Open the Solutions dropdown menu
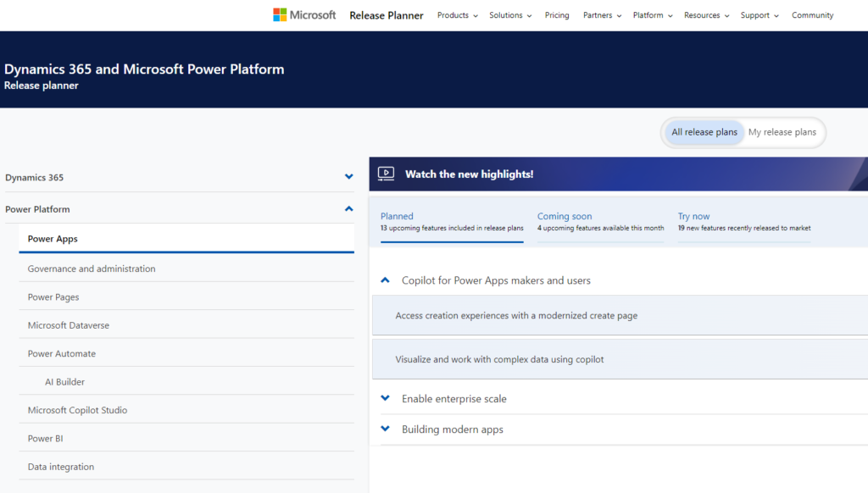Image resolution: width=868 pixels, height=493 pixels. [509, 15]
